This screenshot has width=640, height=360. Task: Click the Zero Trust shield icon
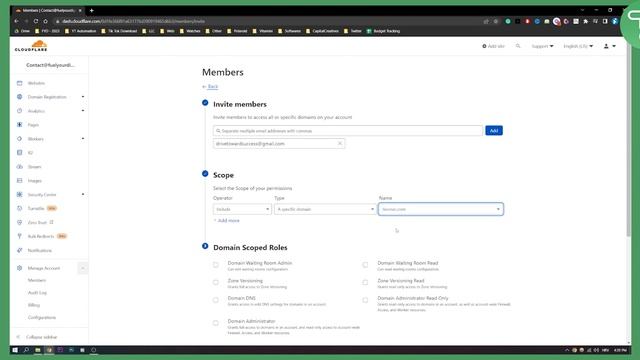click(19, 222)
